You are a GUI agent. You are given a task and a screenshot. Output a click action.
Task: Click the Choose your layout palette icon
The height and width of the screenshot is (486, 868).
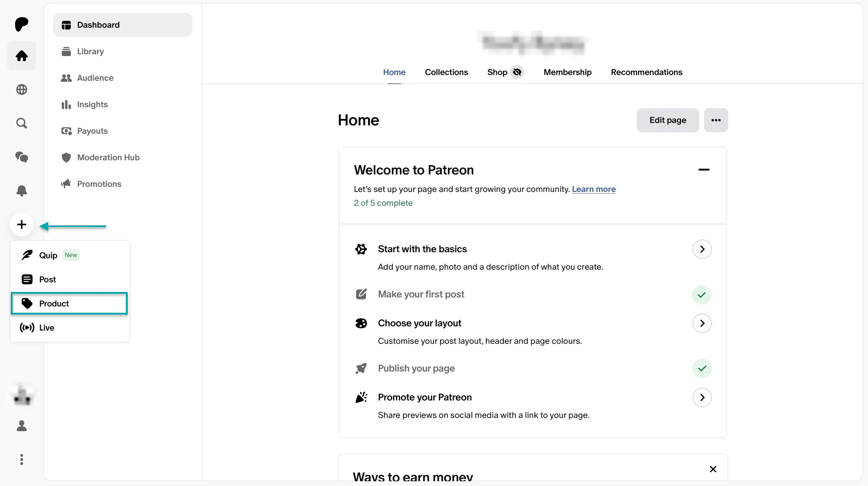[361, 323]
